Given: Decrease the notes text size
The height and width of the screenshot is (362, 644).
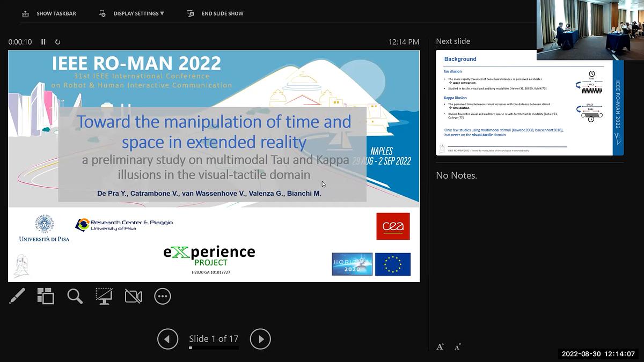Looking at the screenshot, I should pyautogui.click(x=457, y=347).
